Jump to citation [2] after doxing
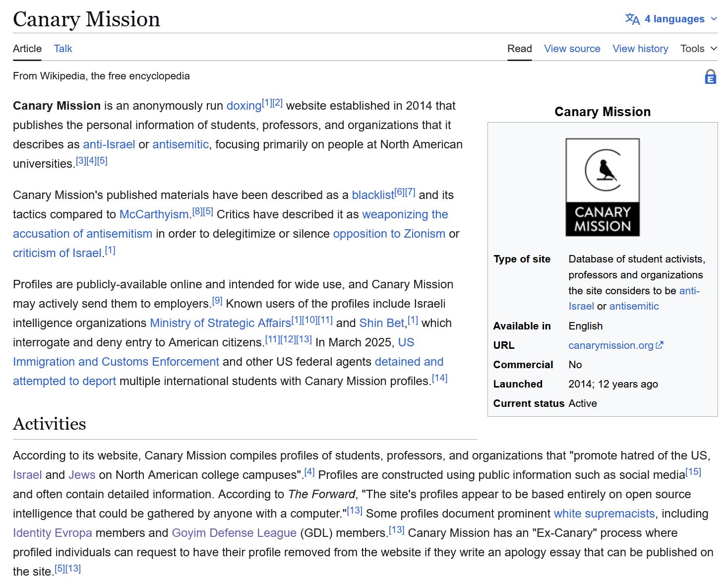Image resolution: width=728 pixels, height=587 pixels. click(x=278, y=103)
